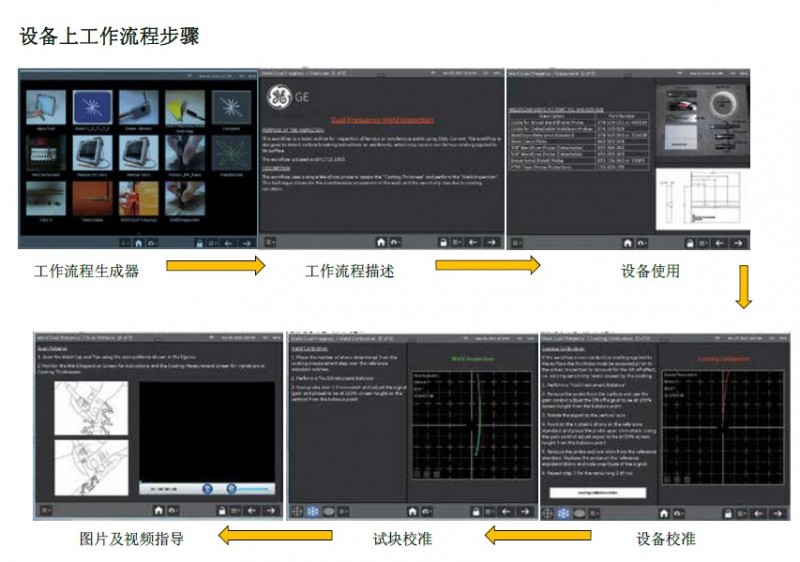Click home icon on equipment usage screen
The height and width of the screenshot is (562, 800).
click(x=627, y=242)
